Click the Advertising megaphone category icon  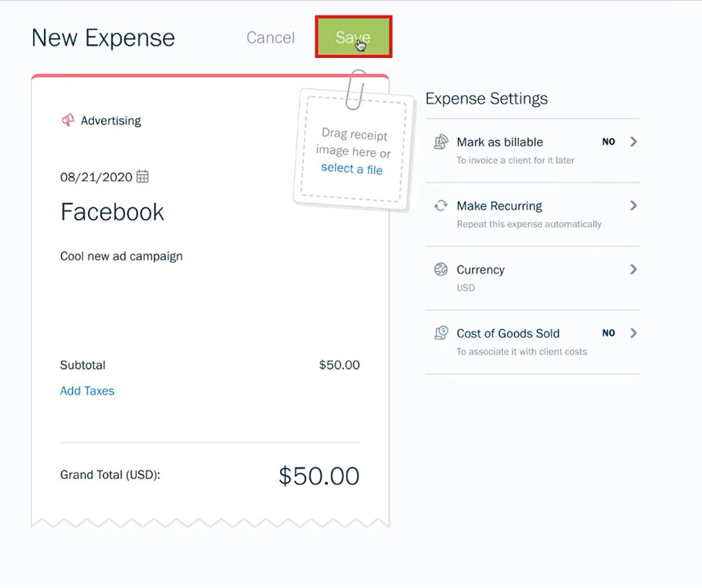(68, 120)
